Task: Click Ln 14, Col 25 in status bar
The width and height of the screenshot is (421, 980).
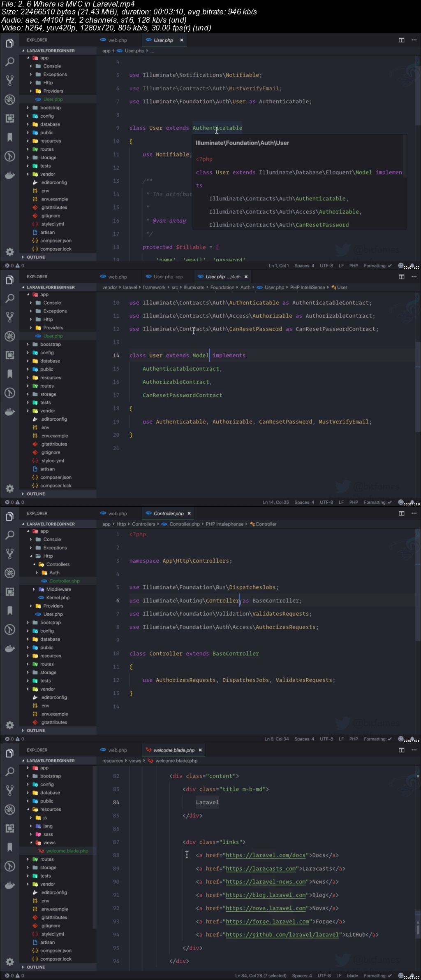Action: [275, 502]
